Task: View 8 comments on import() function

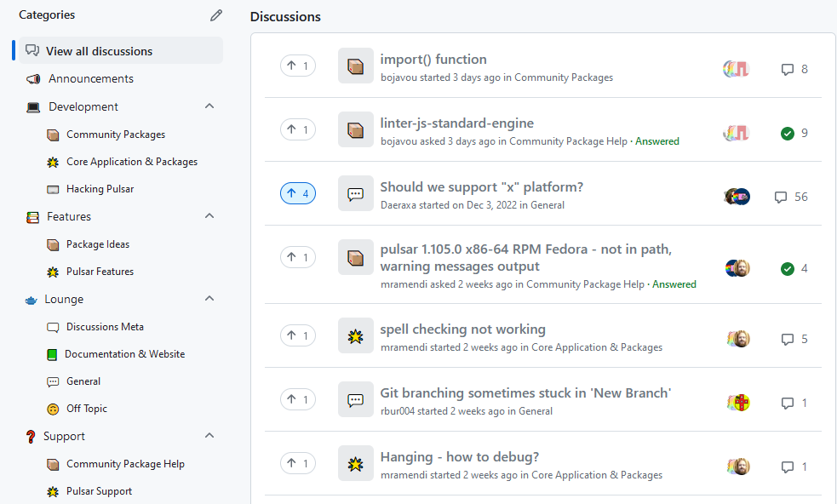Action: (x=794, y=70)
